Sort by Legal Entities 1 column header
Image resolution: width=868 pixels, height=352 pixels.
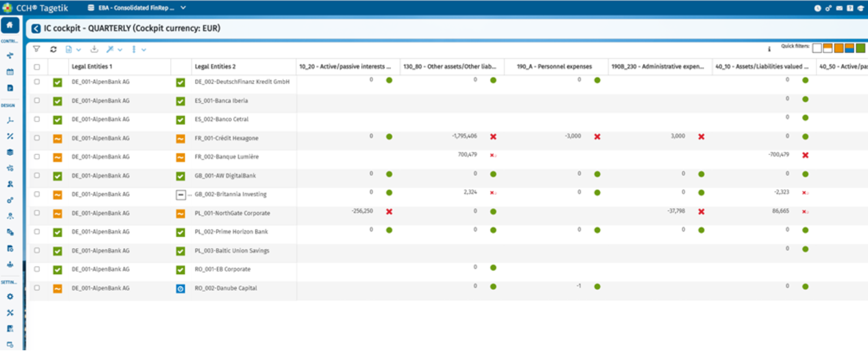92,67
